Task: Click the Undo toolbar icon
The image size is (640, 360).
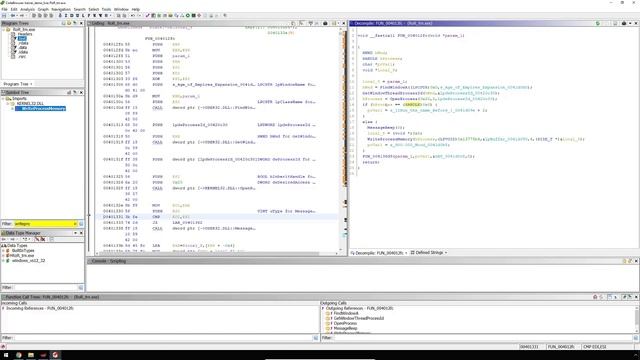Action: [133, 16]
